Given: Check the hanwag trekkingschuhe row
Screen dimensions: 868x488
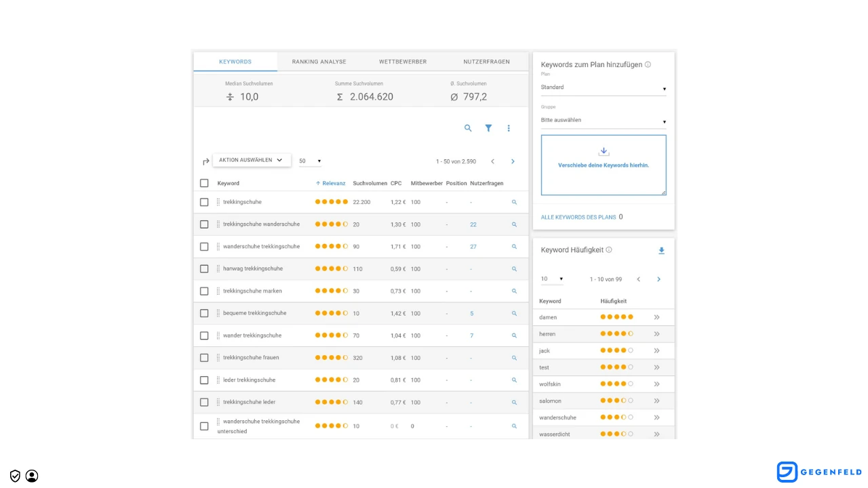Looking at the screenshot, I should (204, 269).
